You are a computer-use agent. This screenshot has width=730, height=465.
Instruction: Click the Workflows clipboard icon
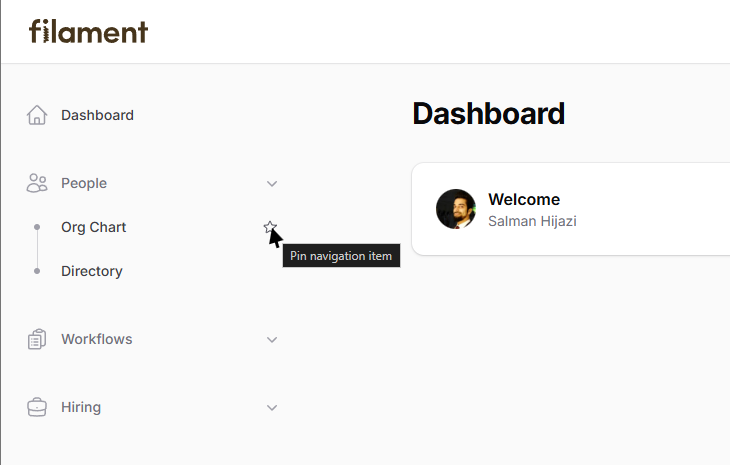[x=37, y=339]
